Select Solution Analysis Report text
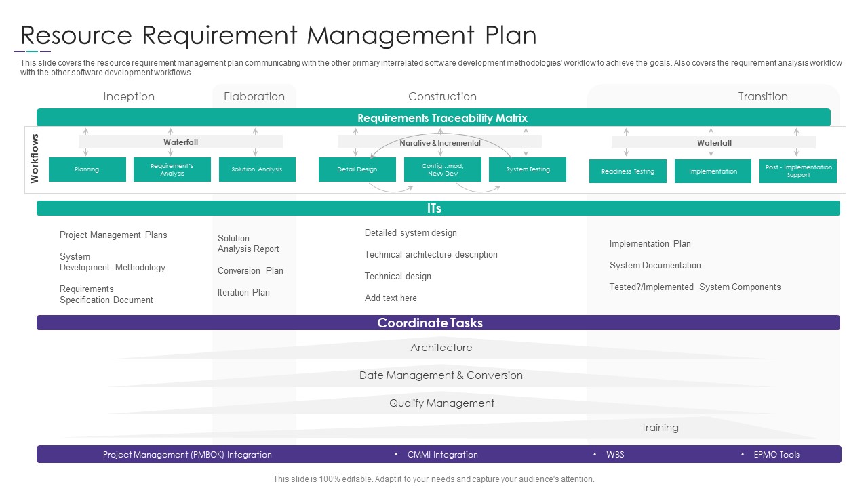This screenshot has height=488, width=868. coord(248,243)
